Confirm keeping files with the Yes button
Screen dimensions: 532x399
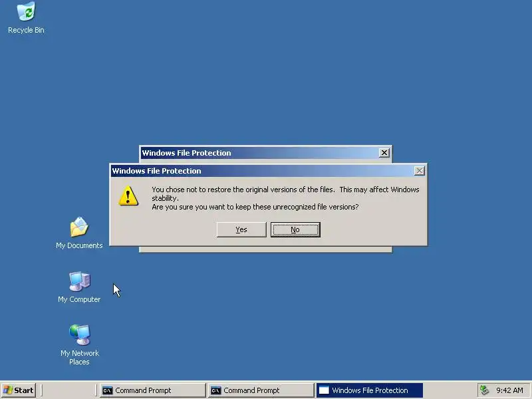241,229
